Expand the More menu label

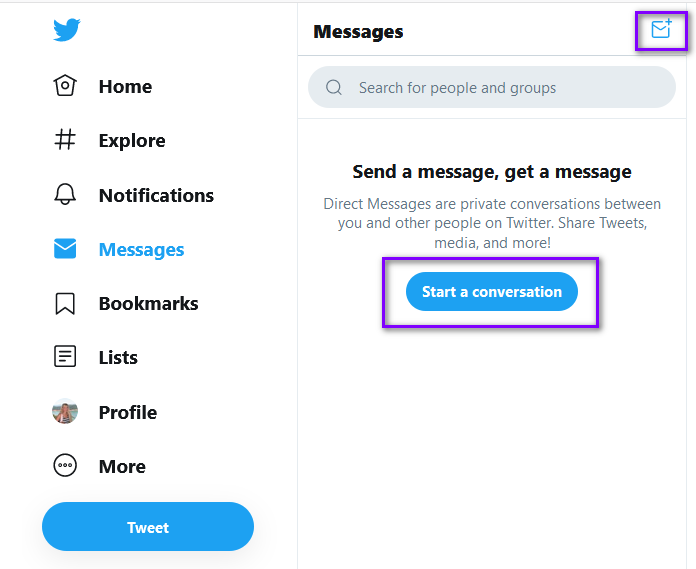coord(122,466)
